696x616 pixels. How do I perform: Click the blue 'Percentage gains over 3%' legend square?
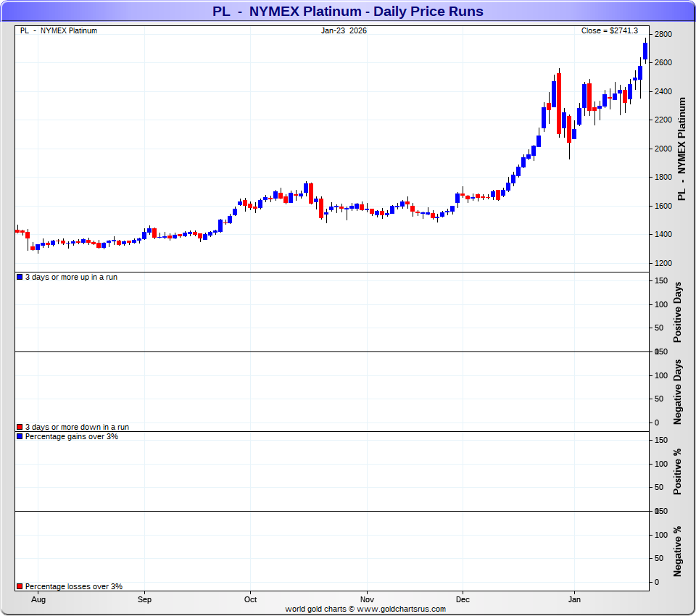(x=20, y=436)
